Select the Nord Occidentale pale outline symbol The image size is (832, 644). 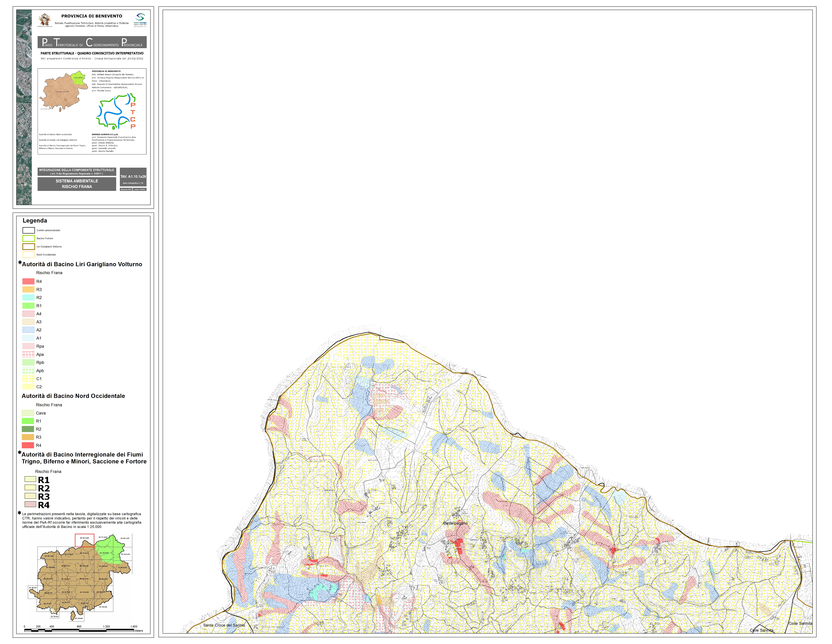click(x=29, y=255)
